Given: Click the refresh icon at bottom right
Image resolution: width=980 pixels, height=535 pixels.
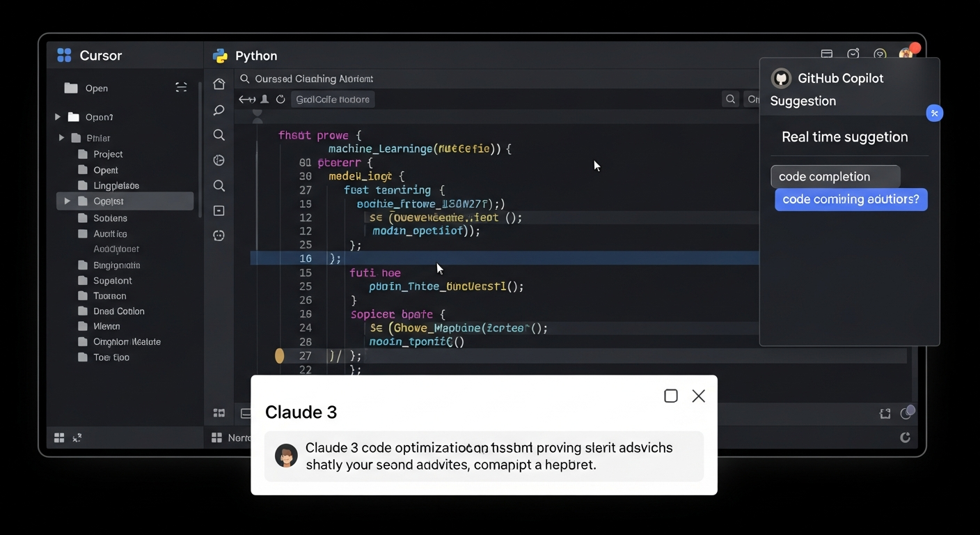Looking at the screenshot, I should (905, 437).
